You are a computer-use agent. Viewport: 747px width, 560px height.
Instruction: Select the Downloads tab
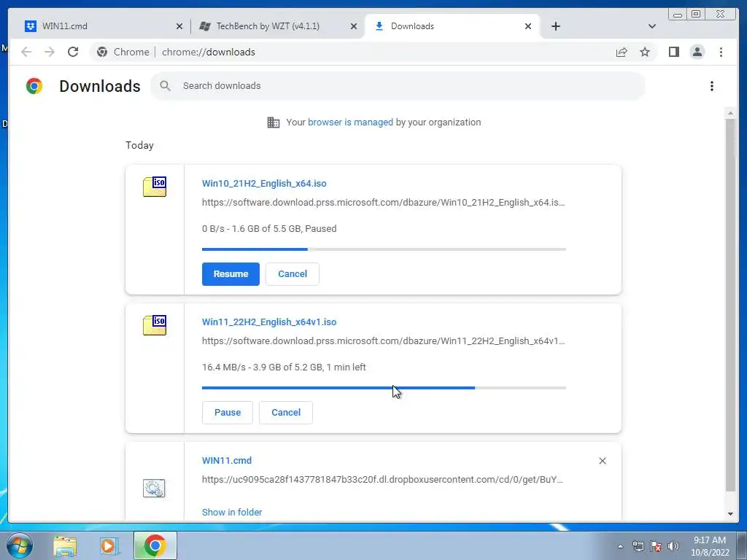tap(452, 26)
